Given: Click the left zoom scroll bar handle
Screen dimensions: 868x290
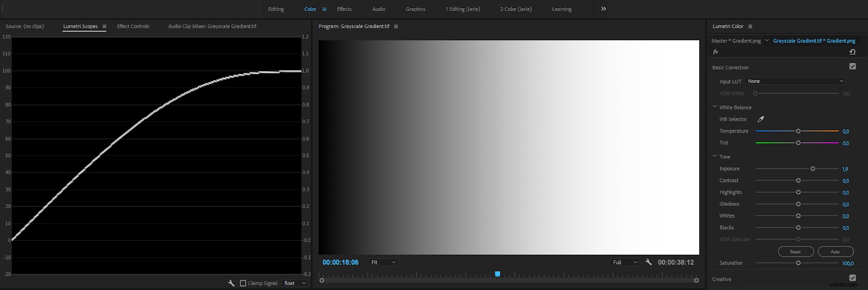Looking at the screenshot, I should [322, 281].
